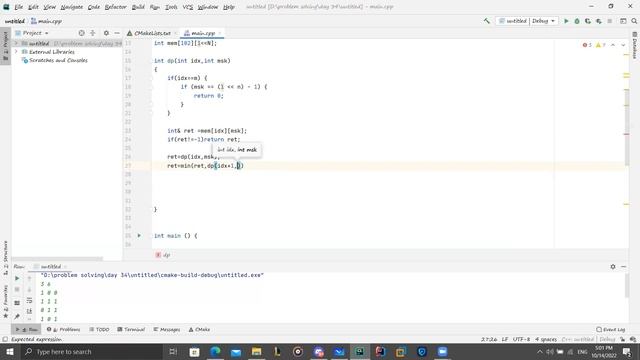Screen dimensions: 640x360
Task: Open the Refactor menu
Action: pyautogui.click(x=116, y=7)
